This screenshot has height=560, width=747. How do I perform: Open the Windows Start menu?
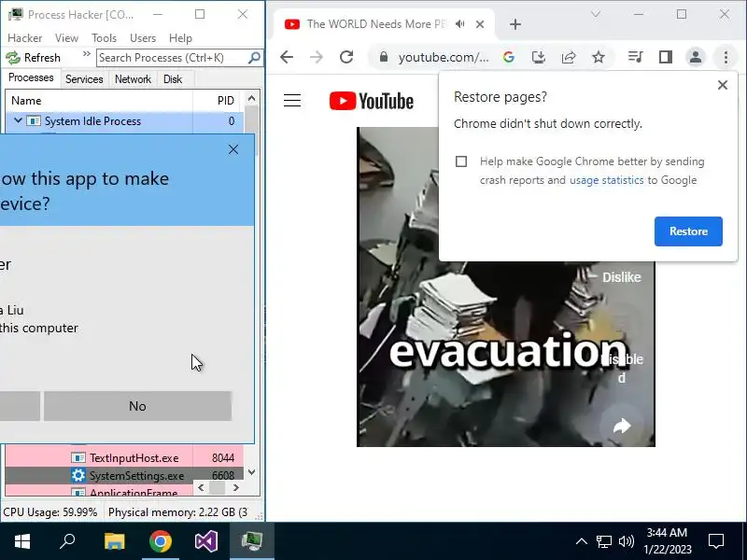pyautogui.click(x=21, y=541)
